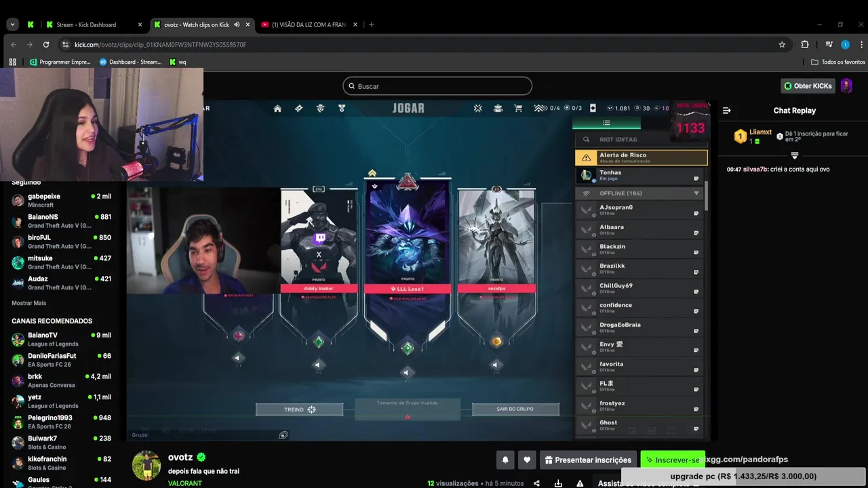Click the RIOT ID#TAG search field

(642, 139)
